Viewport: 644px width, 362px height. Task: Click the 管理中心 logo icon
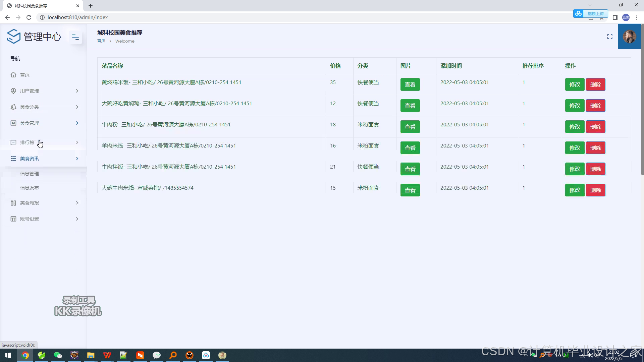(x=14, y=36)
